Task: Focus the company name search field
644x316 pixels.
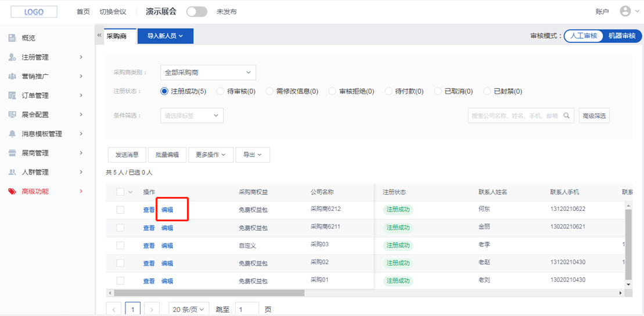Action: 521,116
